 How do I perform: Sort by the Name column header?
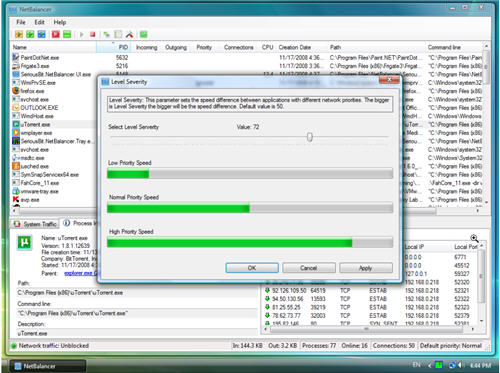tap(53, 47)
